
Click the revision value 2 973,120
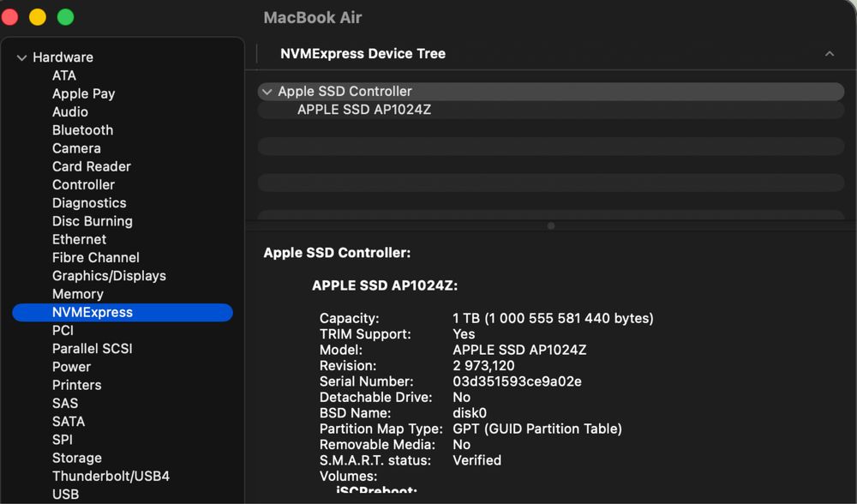click(x=483, y=366)
